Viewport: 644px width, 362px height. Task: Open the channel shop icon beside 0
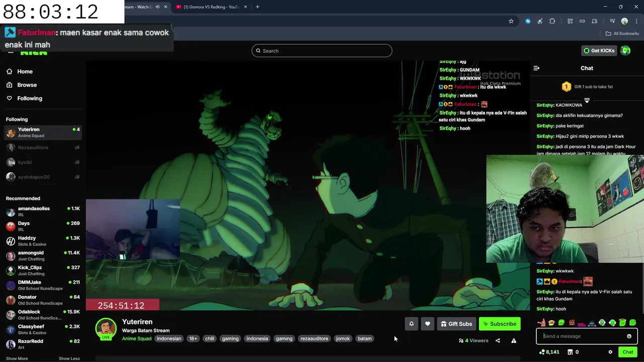point(570,352)
